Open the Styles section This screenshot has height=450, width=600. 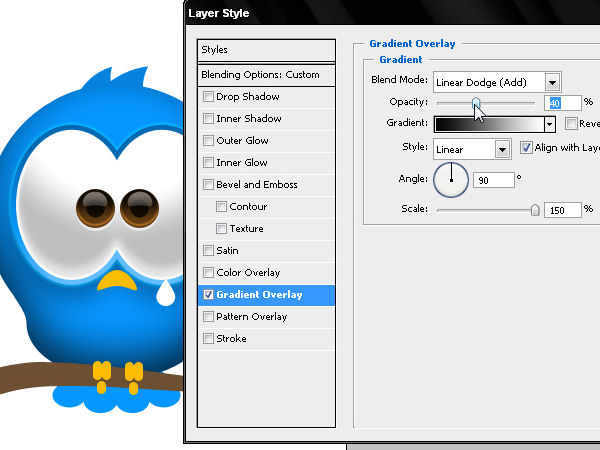(266, 50)
